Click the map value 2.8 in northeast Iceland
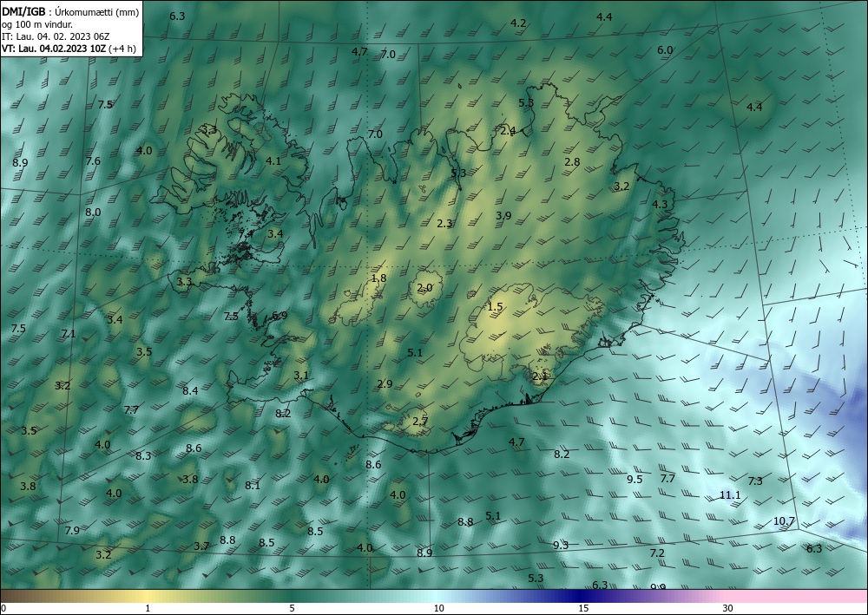The width and height of the screenshot is (868, 615). point(572,162)
